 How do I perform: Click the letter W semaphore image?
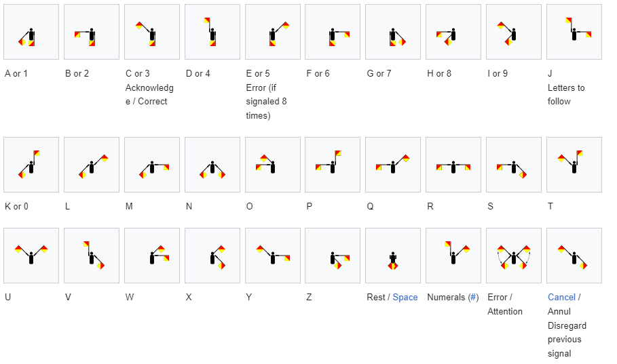click(152, 256)
